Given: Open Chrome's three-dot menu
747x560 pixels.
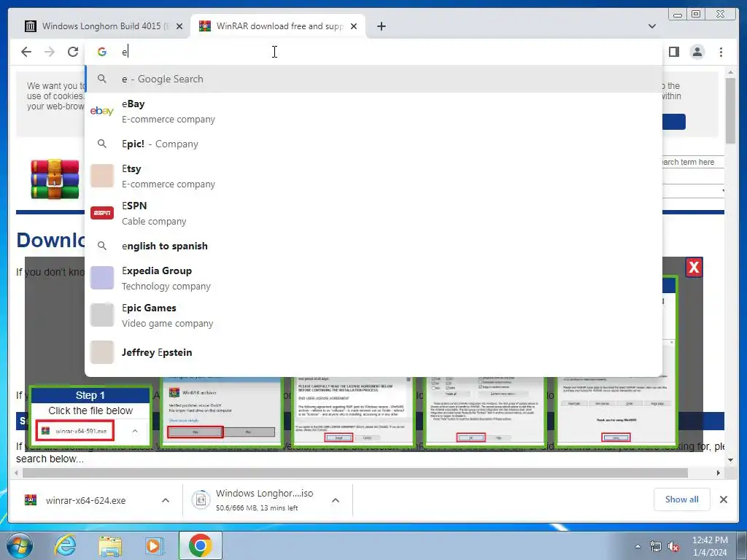Looking at the screenshot, I should click(x=721, y=52).
